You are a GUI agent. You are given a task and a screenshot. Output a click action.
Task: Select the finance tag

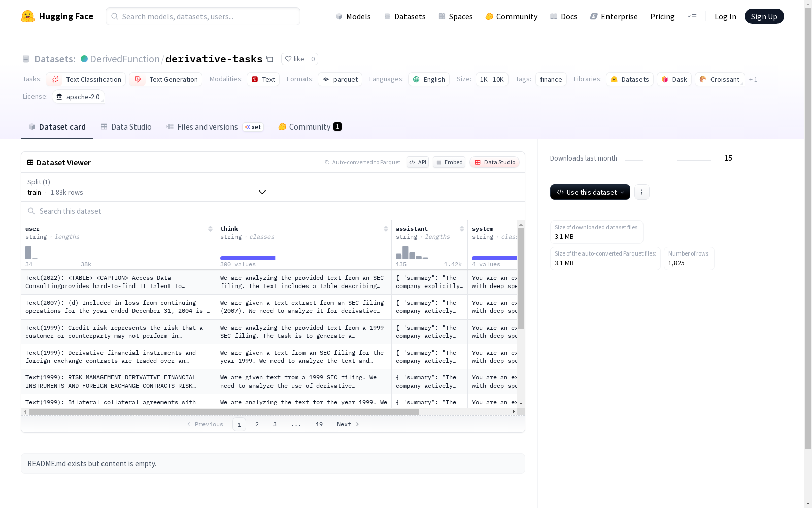pos(551,79)
